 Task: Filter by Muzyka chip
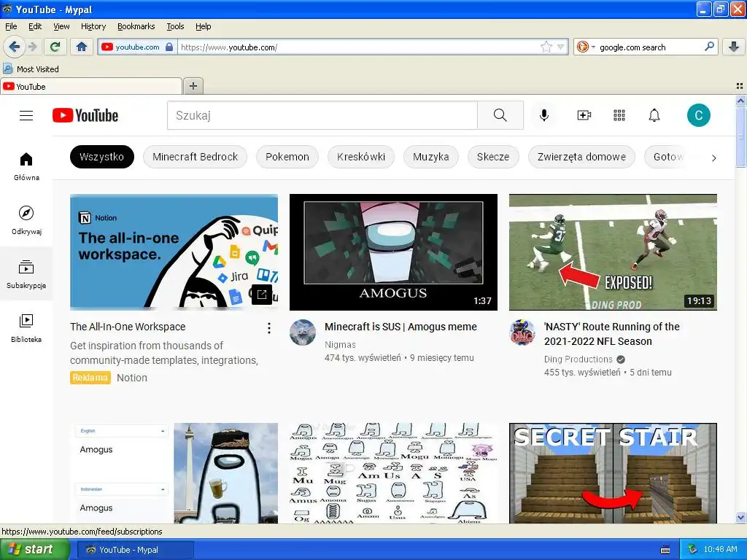click(x=430, y=157)
